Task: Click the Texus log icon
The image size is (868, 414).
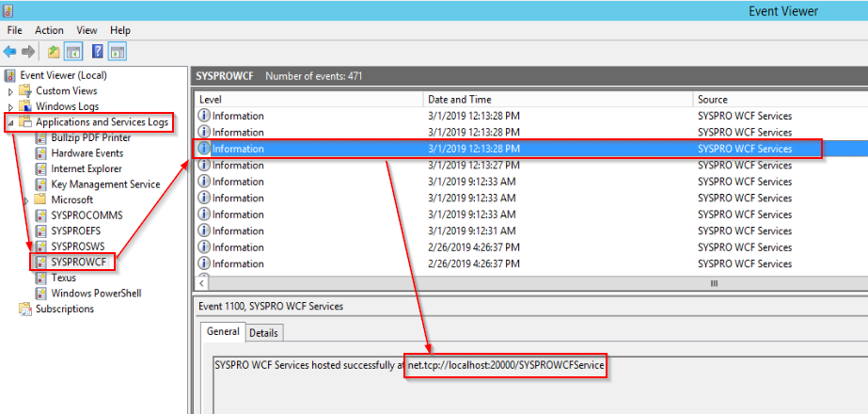Action: tap(41, 278)
